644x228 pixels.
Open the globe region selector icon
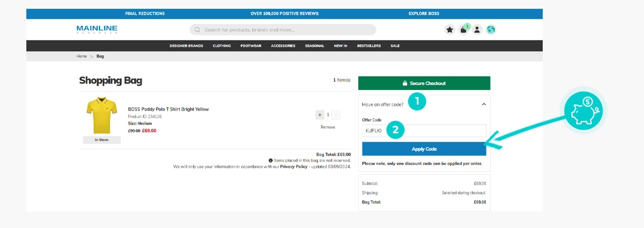coord(491,30)
